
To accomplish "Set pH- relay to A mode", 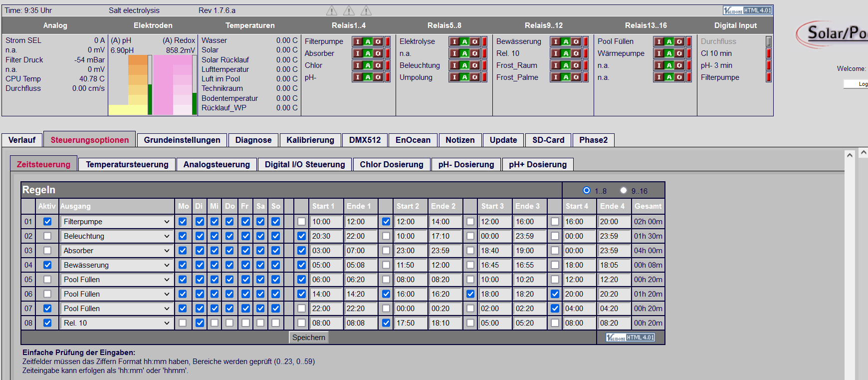I will (368, 77).
